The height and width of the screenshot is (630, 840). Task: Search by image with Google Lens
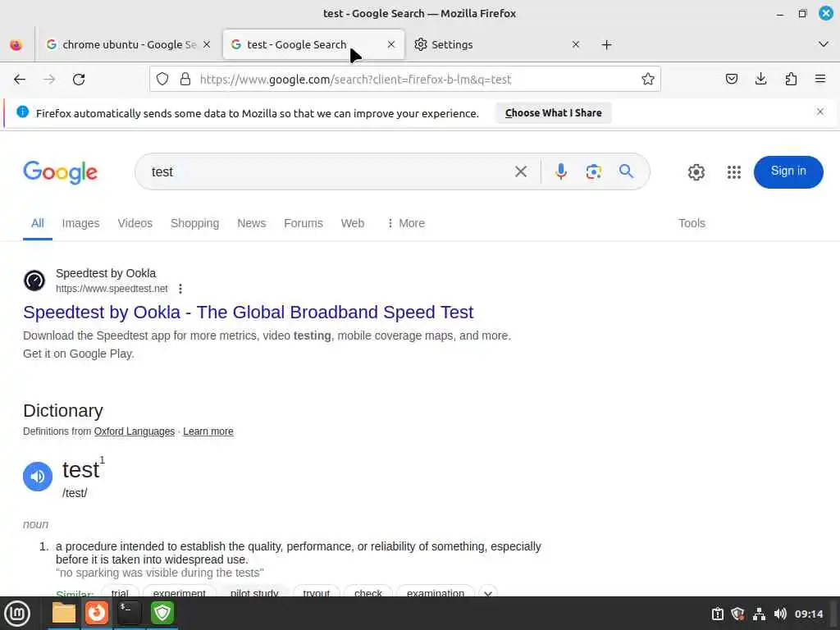coord(594,172)
